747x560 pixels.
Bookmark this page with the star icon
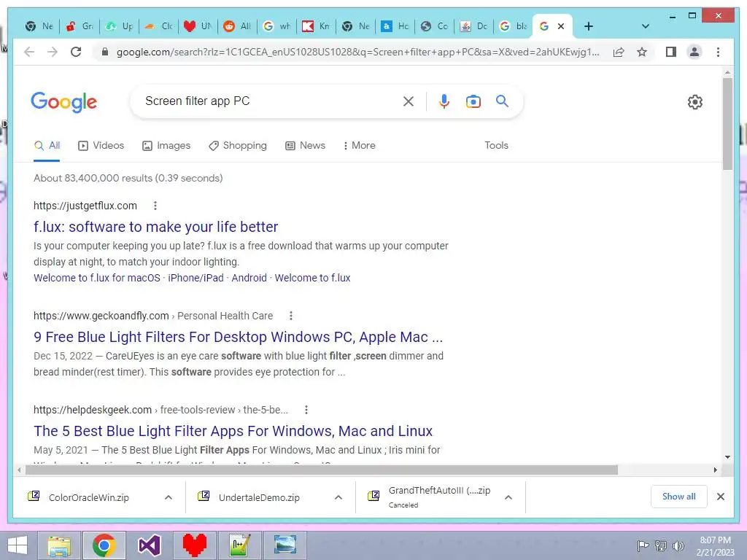(x=642, y=52)
